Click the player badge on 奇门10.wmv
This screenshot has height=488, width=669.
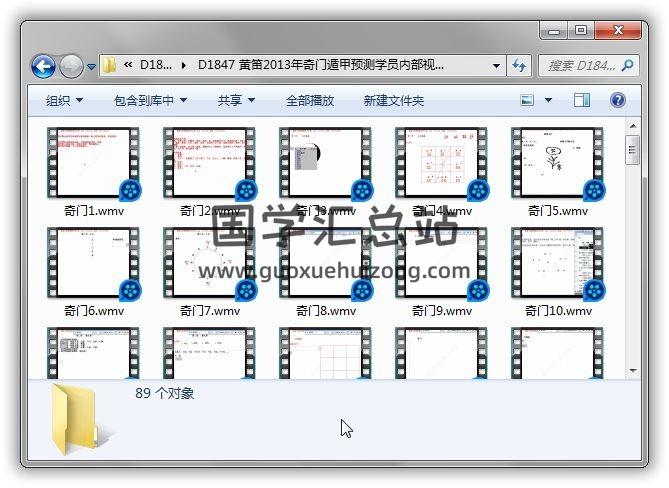[594, 290]
